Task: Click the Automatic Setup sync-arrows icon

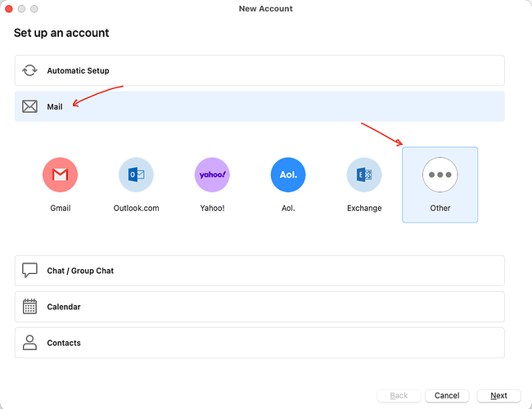Action: pyautogui.click(x=29, y=70)
